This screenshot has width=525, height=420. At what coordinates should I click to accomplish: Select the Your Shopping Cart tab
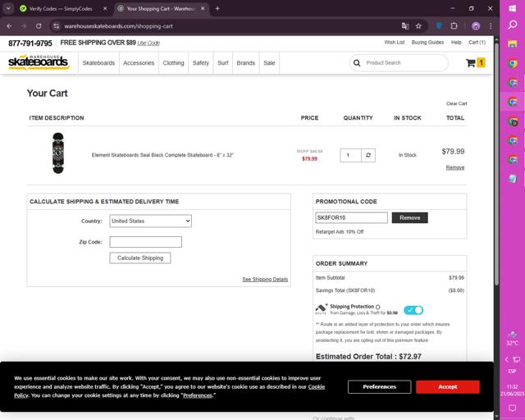click(161, 9)
